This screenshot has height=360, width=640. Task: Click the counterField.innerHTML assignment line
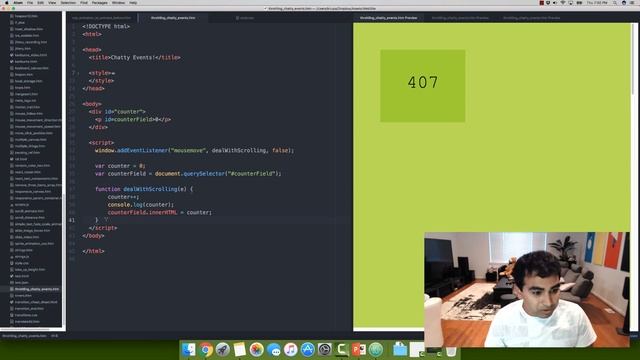pos(160,213)
